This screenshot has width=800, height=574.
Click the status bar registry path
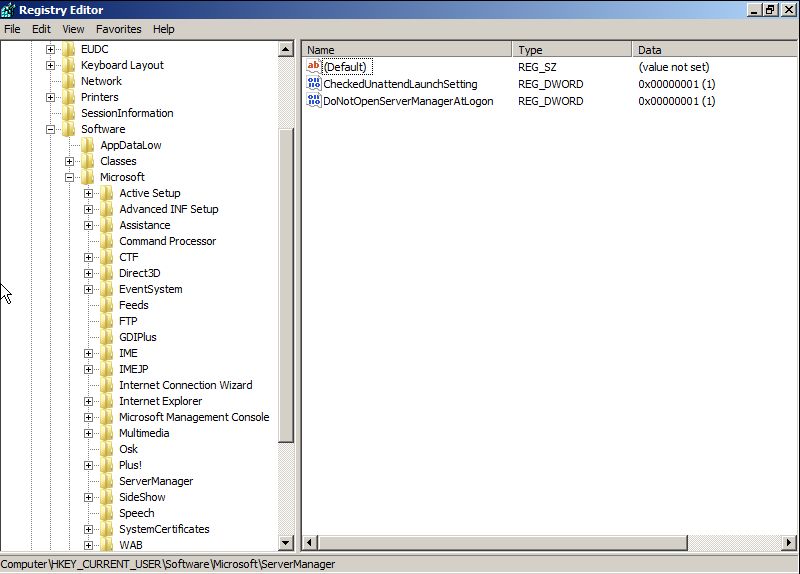tap(168, 564)
